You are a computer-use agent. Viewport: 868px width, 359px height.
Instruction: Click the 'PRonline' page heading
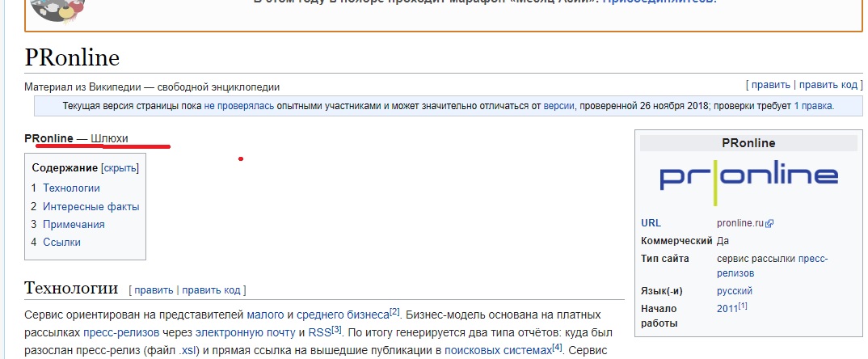(x=72, y=58)
